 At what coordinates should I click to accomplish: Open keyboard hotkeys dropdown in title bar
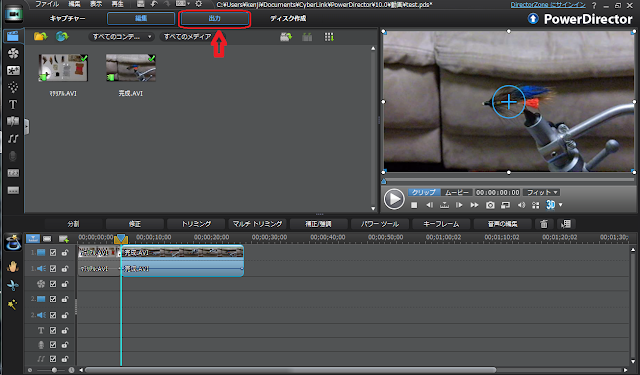[x=182, y=4]
